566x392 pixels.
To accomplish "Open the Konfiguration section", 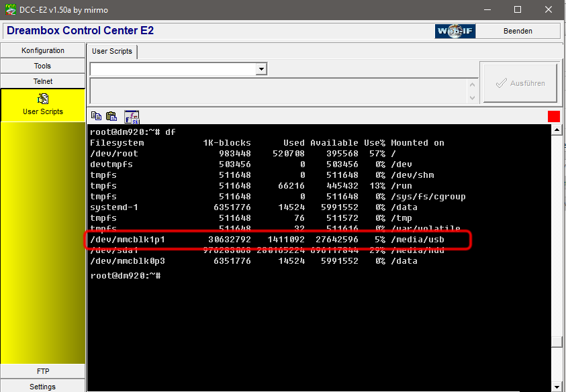I will point(43,50).
